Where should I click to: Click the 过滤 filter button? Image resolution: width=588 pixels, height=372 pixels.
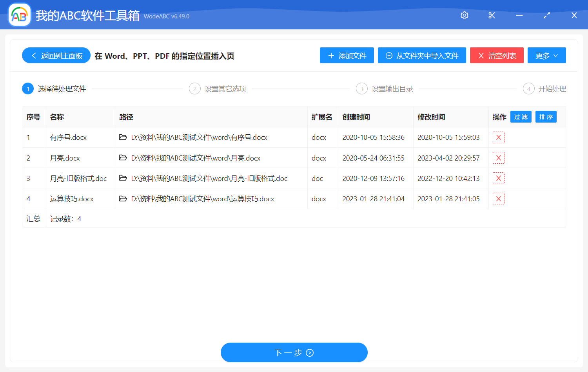521,117
